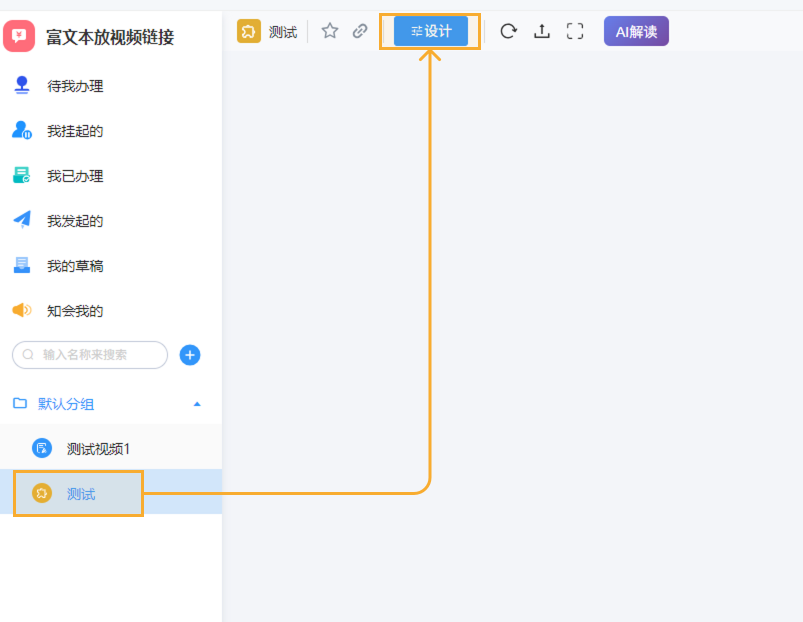This screenshot has height=622, width=803.
Task: Click the 测试 title in header
Action: (283, 32)
